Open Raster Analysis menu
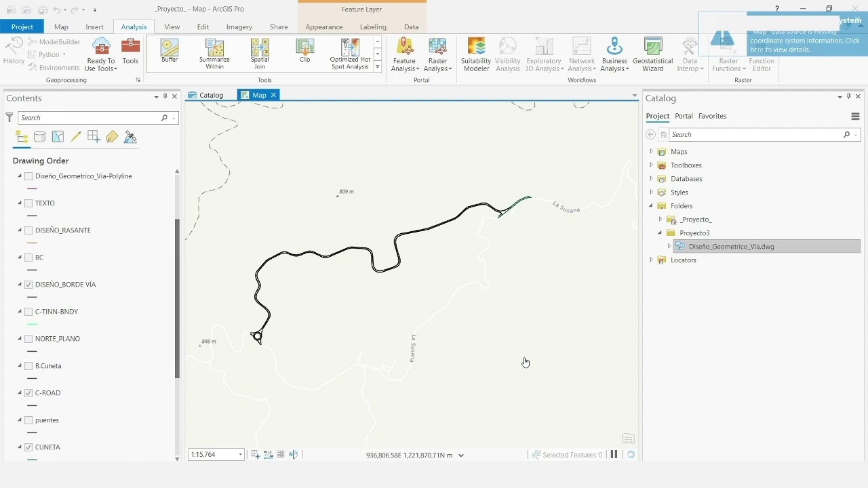This screenshot has width=868, height=488. [x=438, y=55]
